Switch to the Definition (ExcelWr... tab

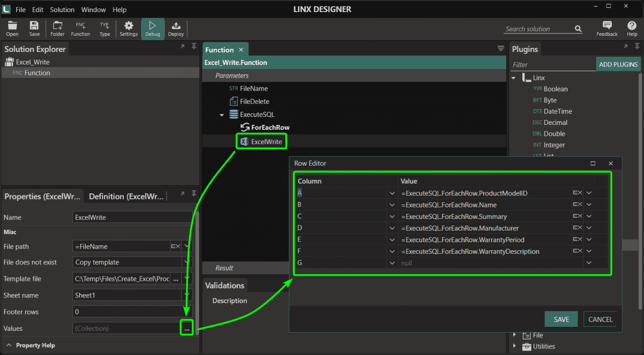pos(126,196)
